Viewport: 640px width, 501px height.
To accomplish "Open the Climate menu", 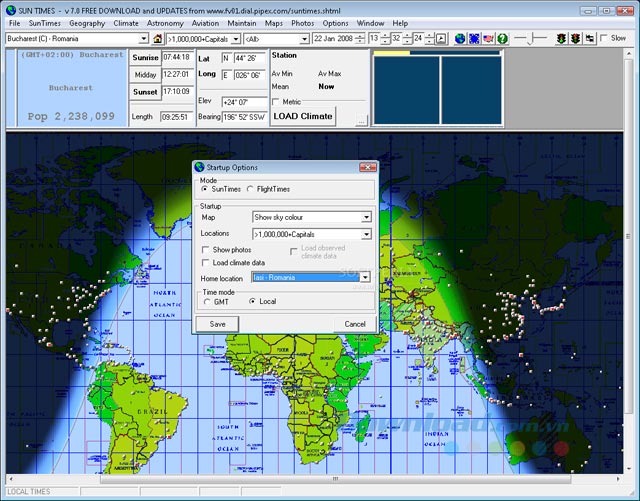I will point(126,22).
